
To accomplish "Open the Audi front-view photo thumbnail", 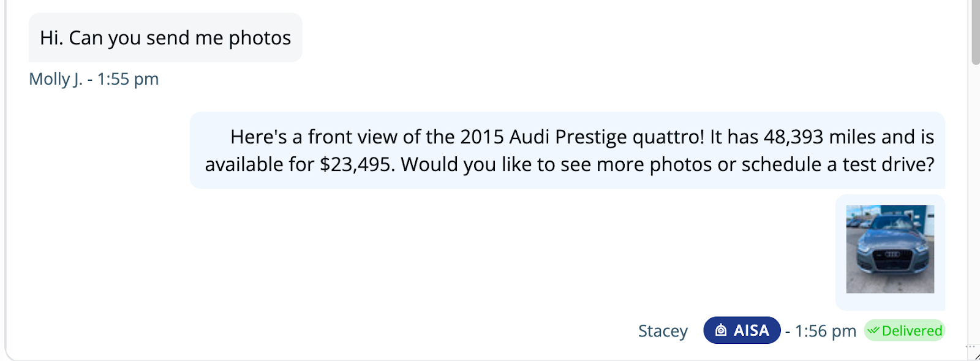I will click(890, 249).
